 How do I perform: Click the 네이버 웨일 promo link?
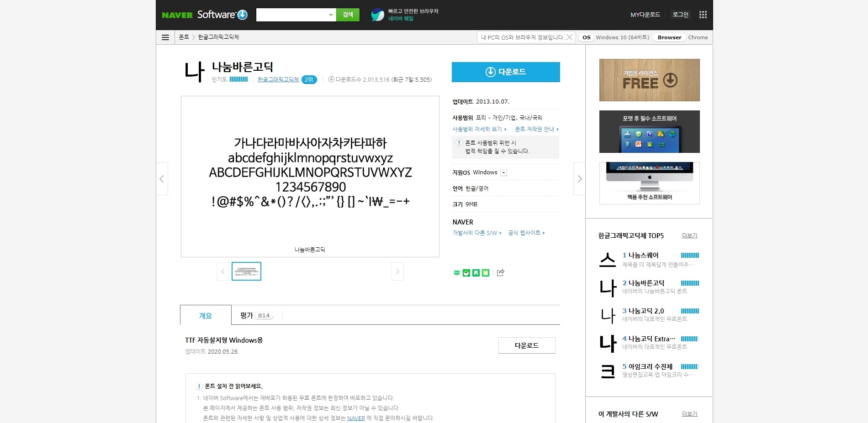pos(401,19)
